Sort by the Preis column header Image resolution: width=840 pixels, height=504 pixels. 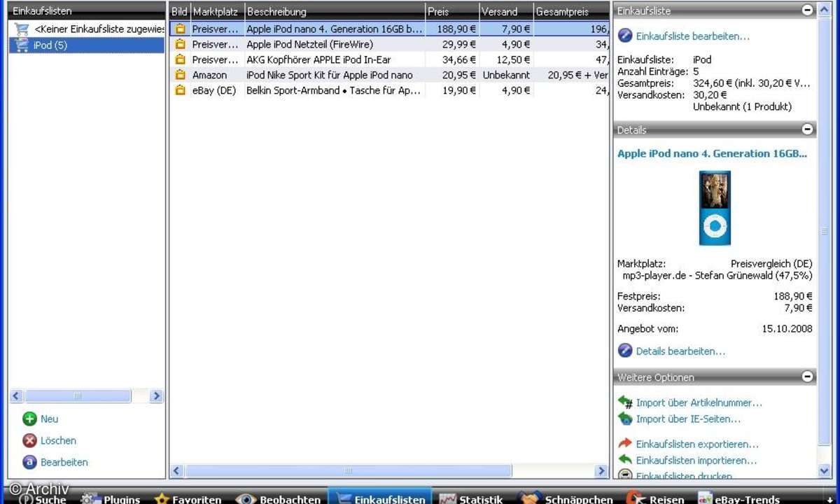pyautogui.click(x=452, y=11)
